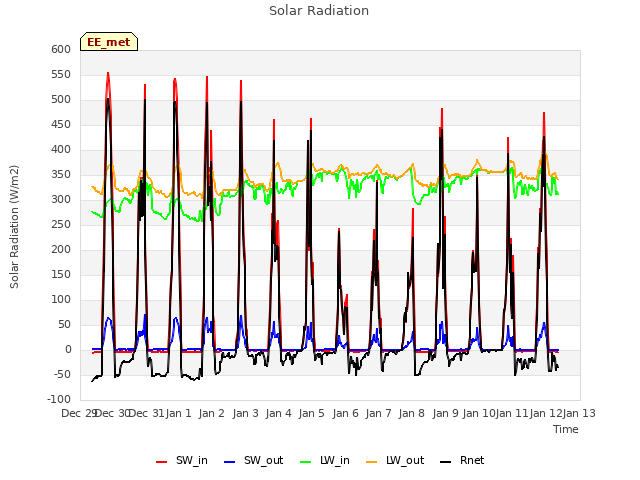The width and height of the screenshot is (640, 480).
Task: Click the Jan 3 x-axis label
Action: pos(246,413)
